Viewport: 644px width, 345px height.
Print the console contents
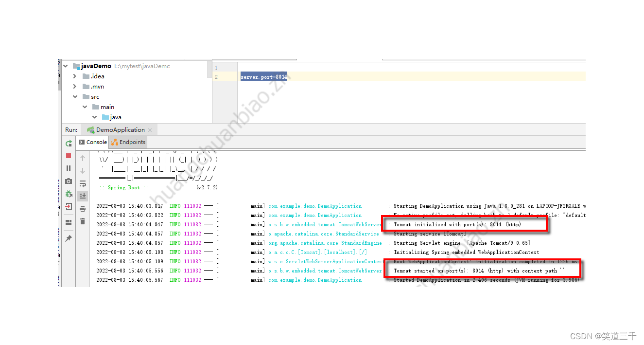(83, 208)
